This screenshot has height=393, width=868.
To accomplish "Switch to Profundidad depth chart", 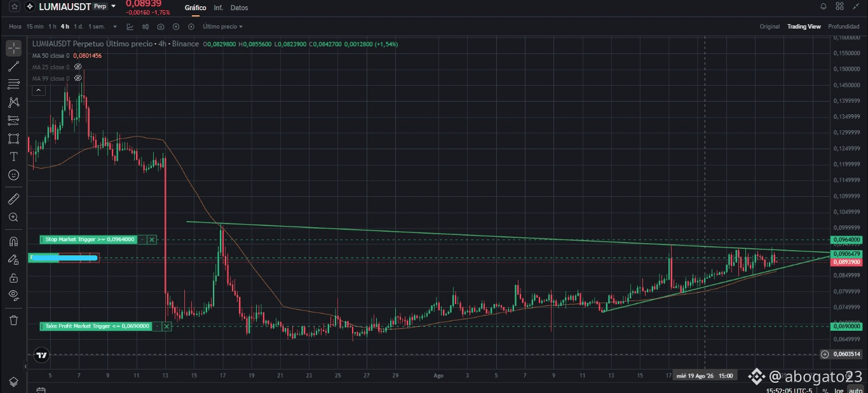I will (x=844, y=27).
